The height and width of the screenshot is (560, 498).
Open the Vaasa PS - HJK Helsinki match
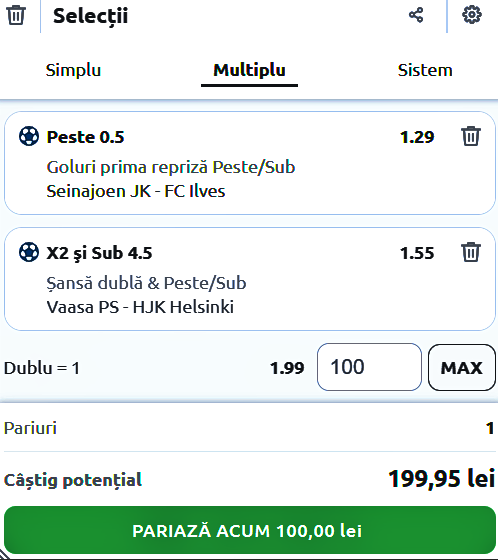(x=140, y=307)
